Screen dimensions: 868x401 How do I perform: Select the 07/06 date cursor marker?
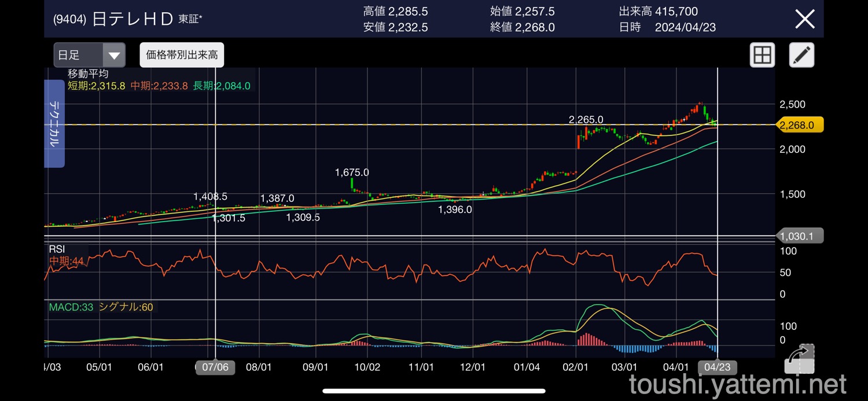[215, 367]
